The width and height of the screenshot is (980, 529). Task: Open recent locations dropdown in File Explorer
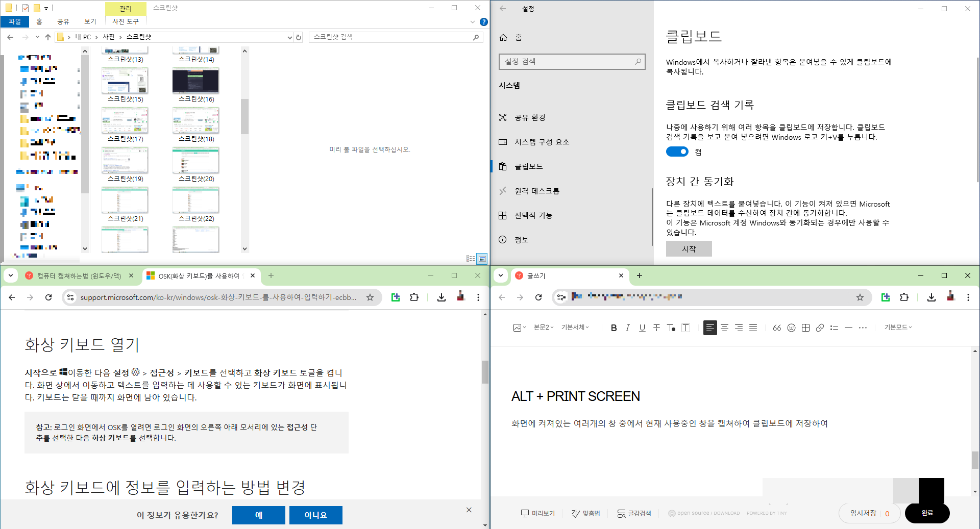pyautogui.click(x=37, y=37)
